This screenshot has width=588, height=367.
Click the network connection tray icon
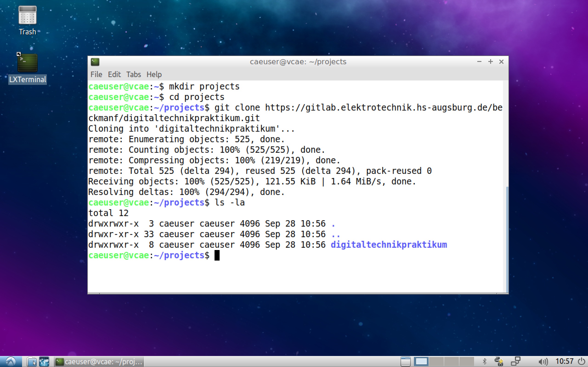coord(515,362)
